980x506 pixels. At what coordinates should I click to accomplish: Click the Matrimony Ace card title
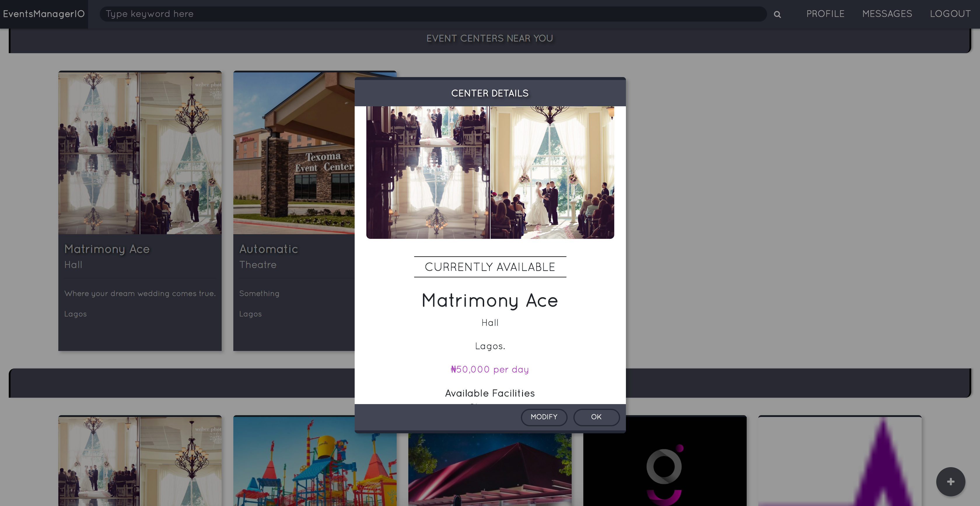(107, 249)
